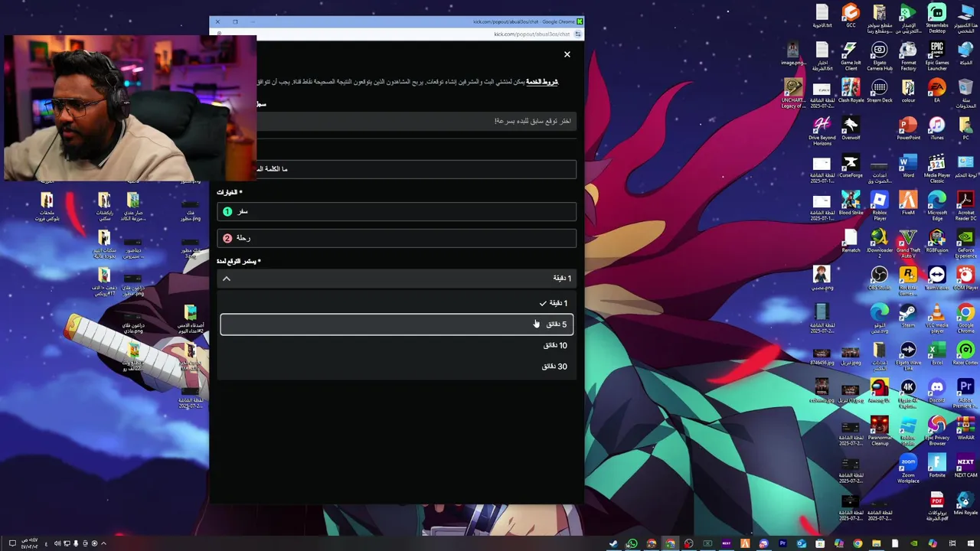The height and width of the screenshot is (551, 980).
Task: Click the volume icon in system tray
Action: coord(57,544)
